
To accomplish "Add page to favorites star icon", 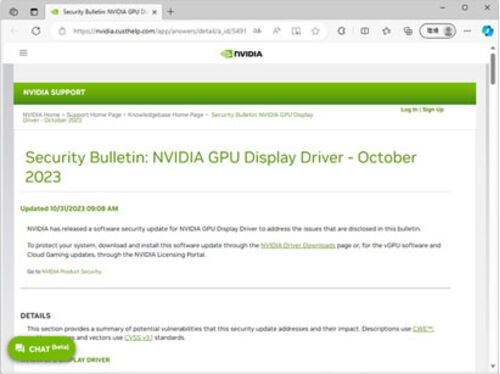I will [x=315, y=31].
